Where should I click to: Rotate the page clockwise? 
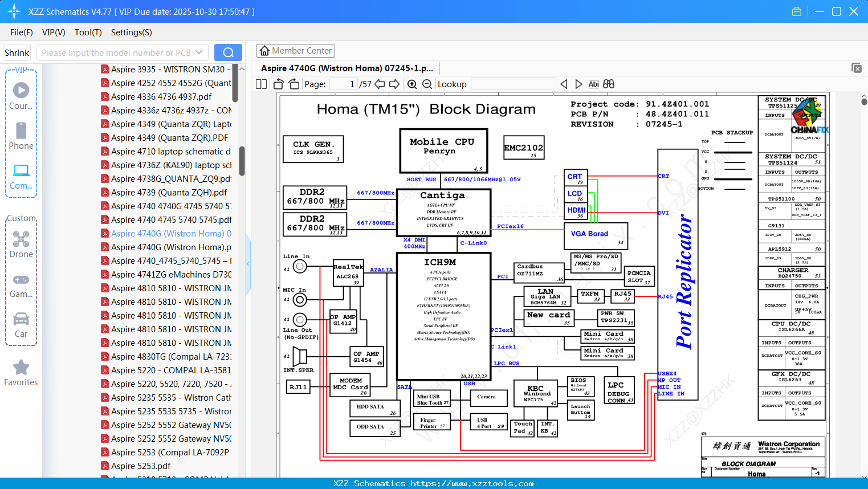294,84
